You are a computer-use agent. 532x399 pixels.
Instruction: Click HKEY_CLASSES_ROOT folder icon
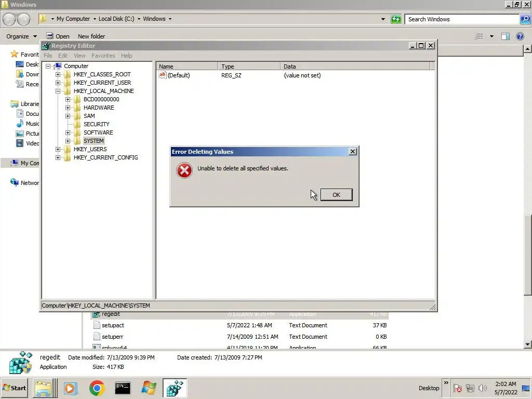[68, 74]
